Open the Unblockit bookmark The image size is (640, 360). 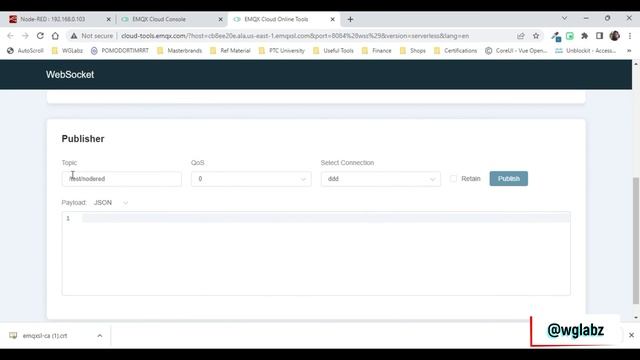pyautogui.click(x=586, y=51)
